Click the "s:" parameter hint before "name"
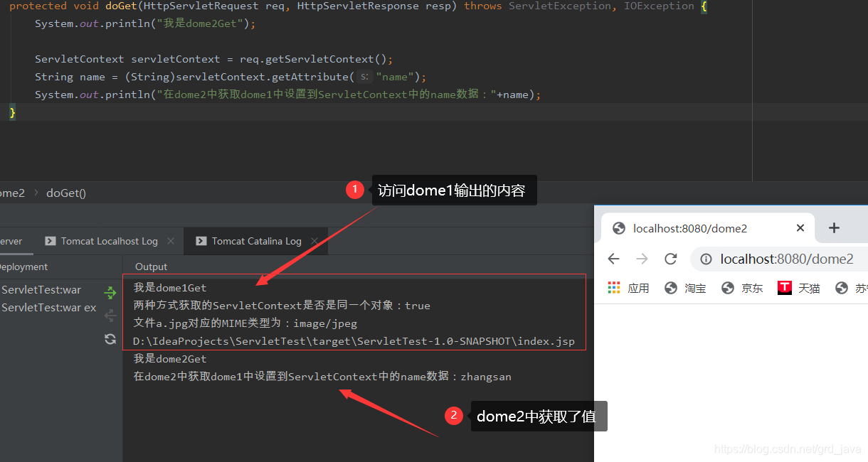The image size is (868, 462). 364,77
